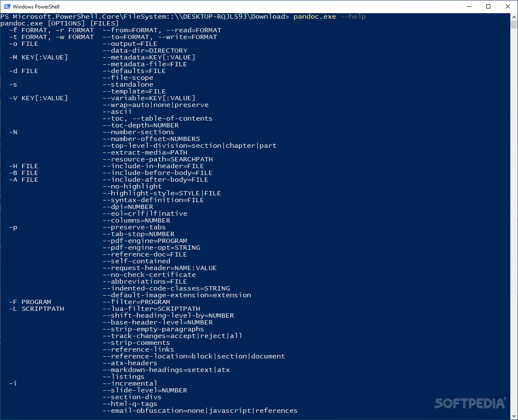Click '--lua-filter=SCRIPTPATH' option text
This screenshot has width=518, height=420.
point(151,309)
